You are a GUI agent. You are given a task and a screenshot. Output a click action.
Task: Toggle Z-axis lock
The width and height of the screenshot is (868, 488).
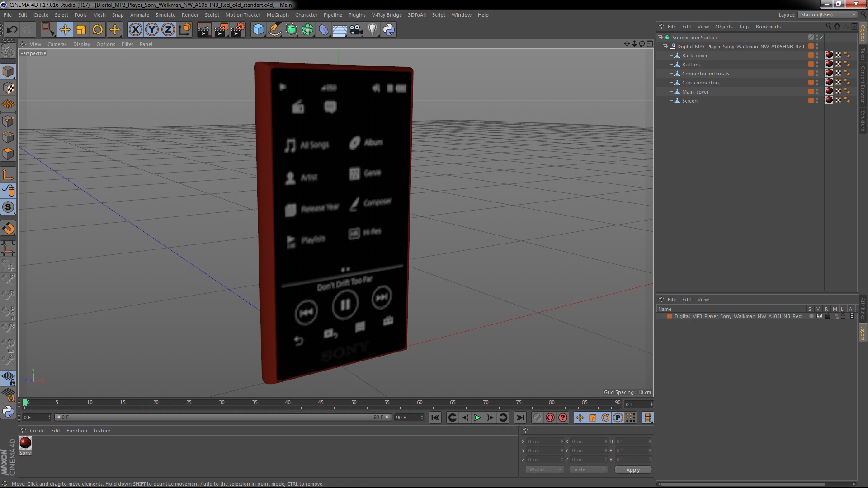click(x=168, y=30)
